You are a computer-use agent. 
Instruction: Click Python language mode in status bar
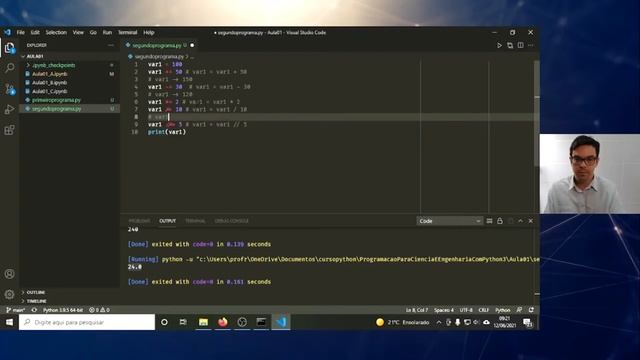point(502,310)
